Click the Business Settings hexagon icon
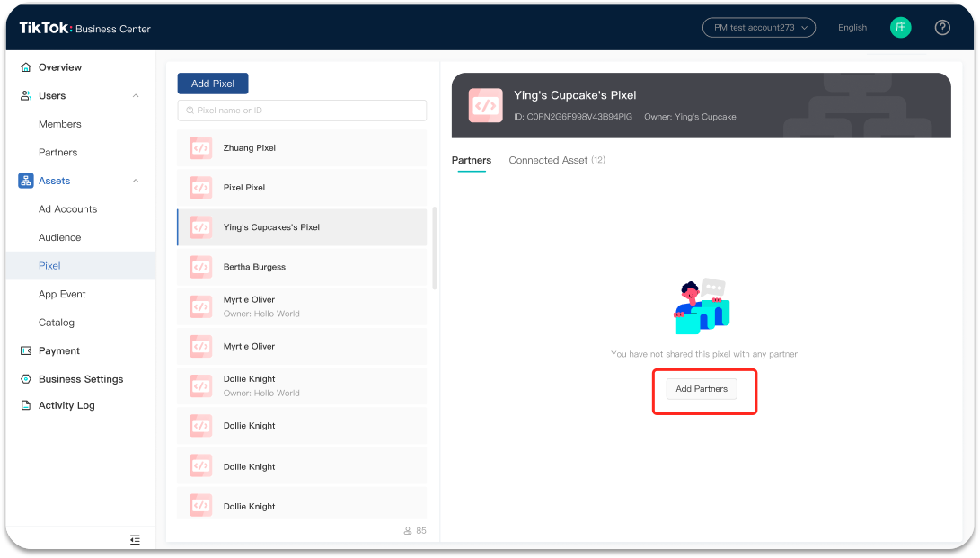 (x=26, y=379)
